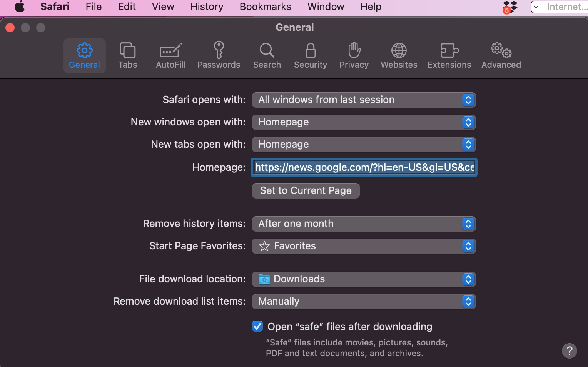
Task: Expand the New tabs open with dropdown
Action: 364,145
